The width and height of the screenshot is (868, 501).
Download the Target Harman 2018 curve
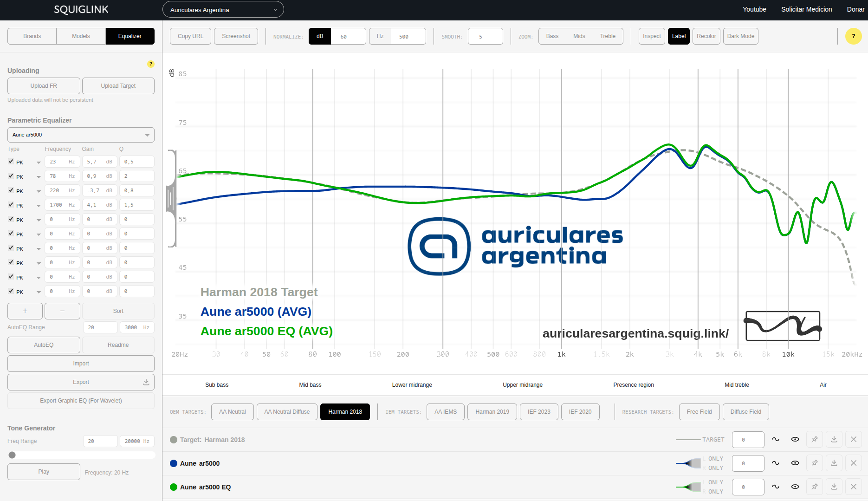coord(834,439)
